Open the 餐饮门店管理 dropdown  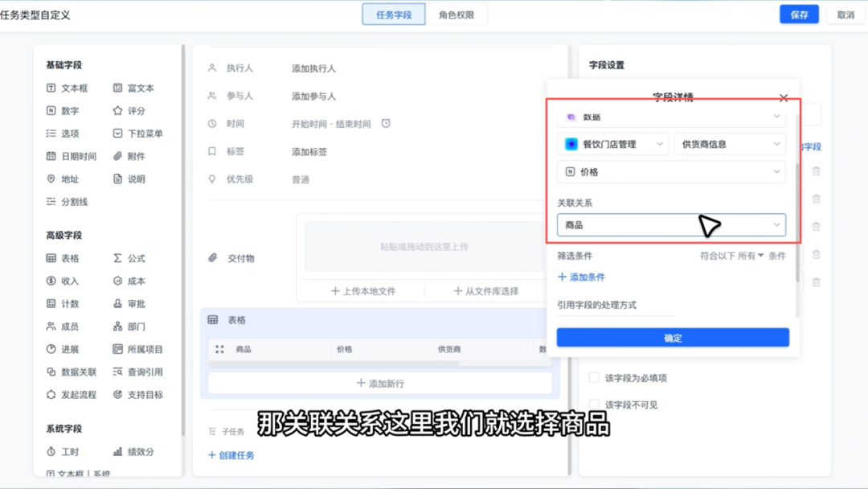coord(612,144)
